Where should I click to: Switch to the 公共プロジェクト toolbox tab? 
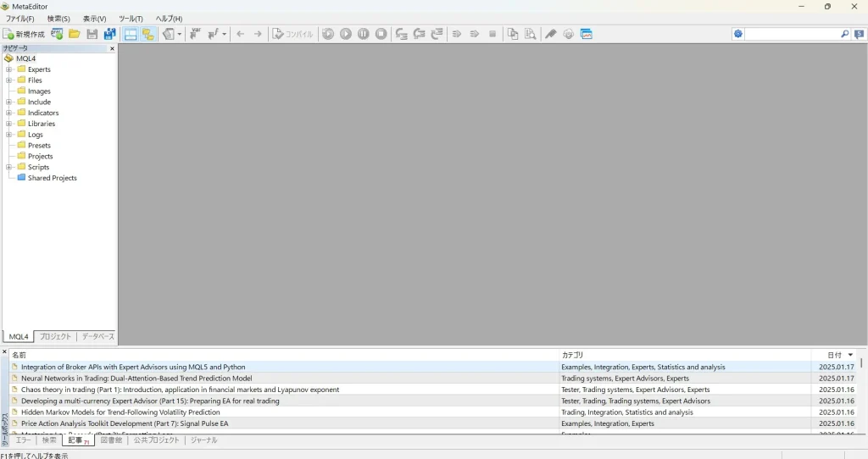(x=156, y=440)
